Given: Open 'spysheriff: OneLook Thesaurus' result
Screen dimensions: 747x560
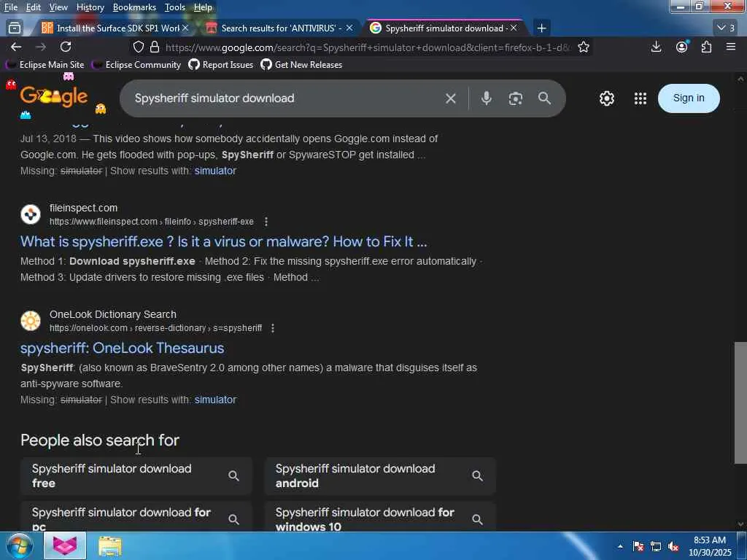Looking at the screenshot, I should [x=122, y=348].
